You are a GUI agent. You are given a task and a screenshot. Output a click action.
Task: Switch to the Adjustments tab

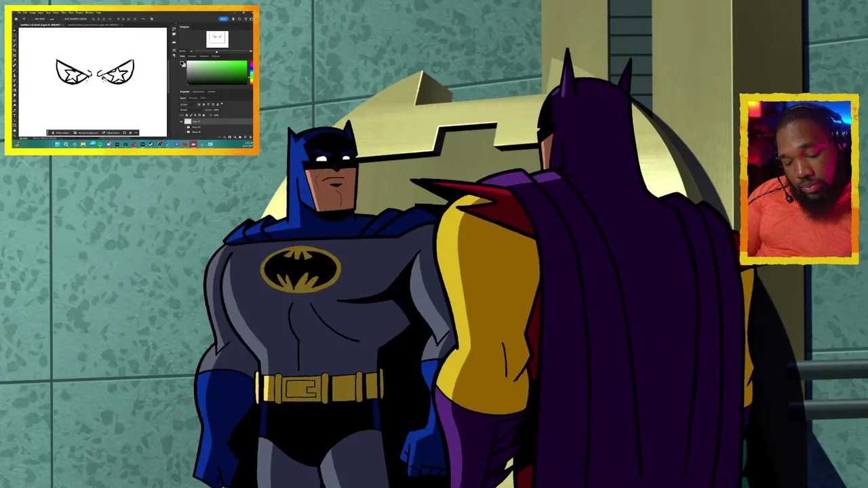coord(198,91)
